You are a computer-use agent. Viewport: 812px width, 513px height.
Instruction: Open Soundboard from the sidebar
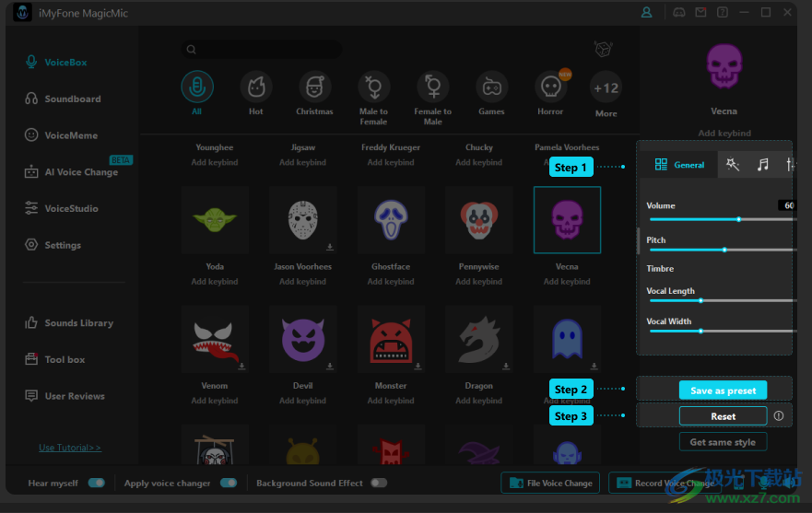(73, 99)
